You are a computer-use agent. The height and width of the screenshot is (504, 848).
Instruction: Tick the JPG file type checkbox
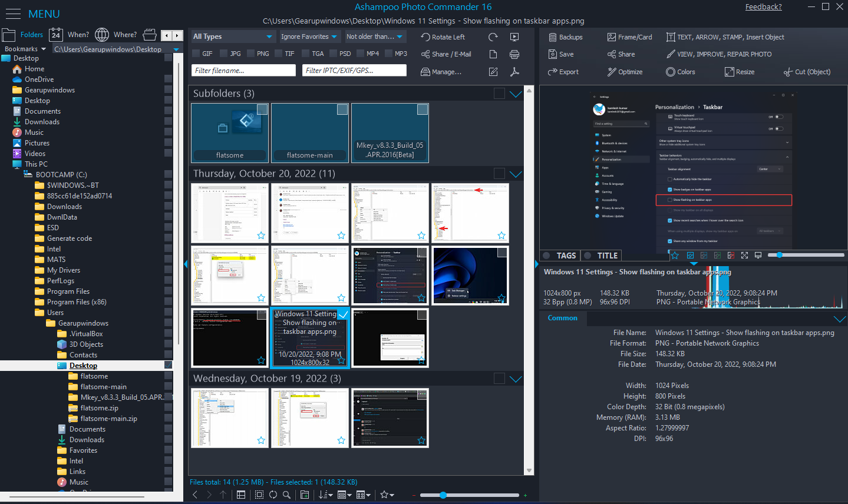pyautogui.click(x=224, y=54)
